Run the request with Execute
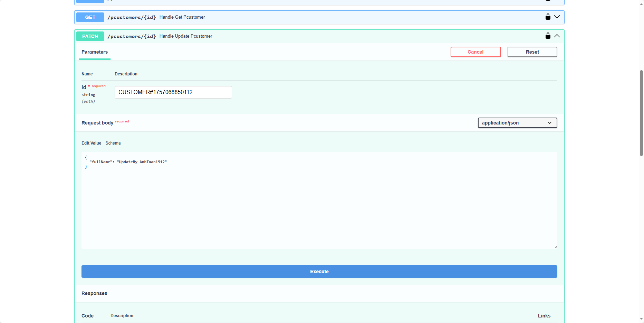The height and width of the screenshot is (323, 644). coord(319,271)
